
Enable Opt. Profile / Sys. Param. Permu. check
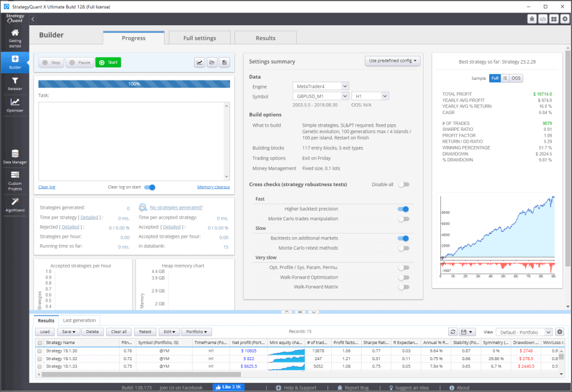click(404, 267)
